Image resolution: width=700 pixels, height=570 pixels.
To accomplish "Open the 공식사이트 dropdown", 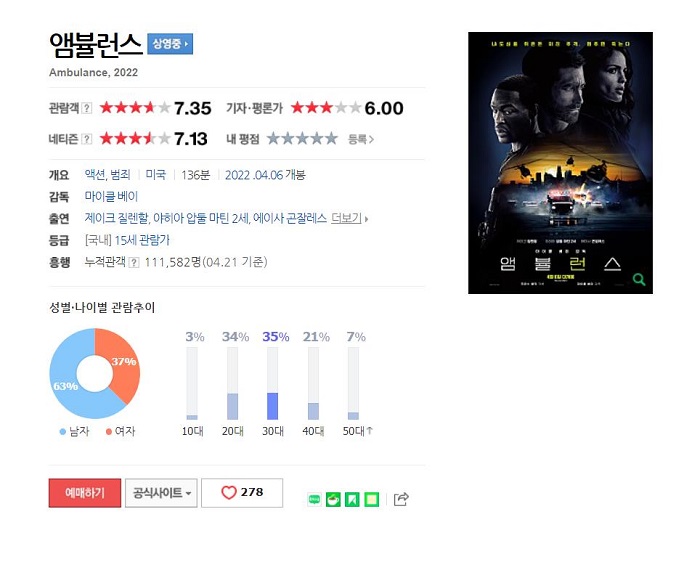I will click(161, 493).
